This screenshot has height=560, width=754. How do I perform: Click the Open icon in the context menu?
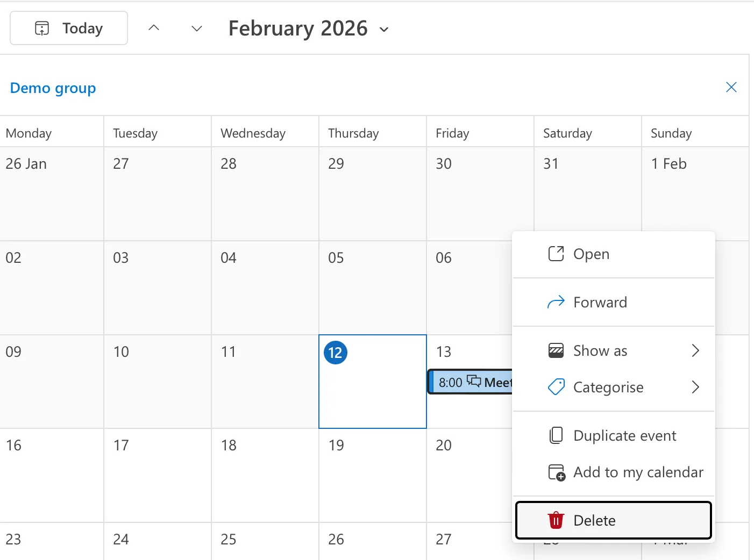tap(556, 253)
